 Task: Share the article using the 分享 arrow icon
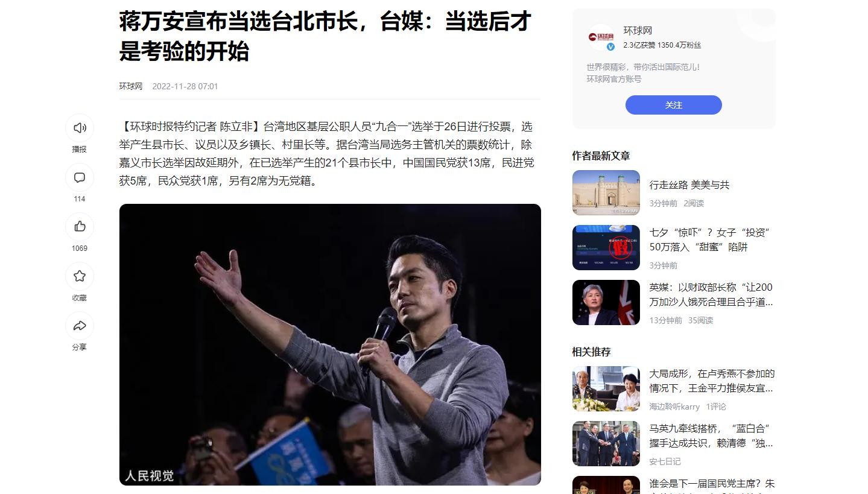[80, 326]
